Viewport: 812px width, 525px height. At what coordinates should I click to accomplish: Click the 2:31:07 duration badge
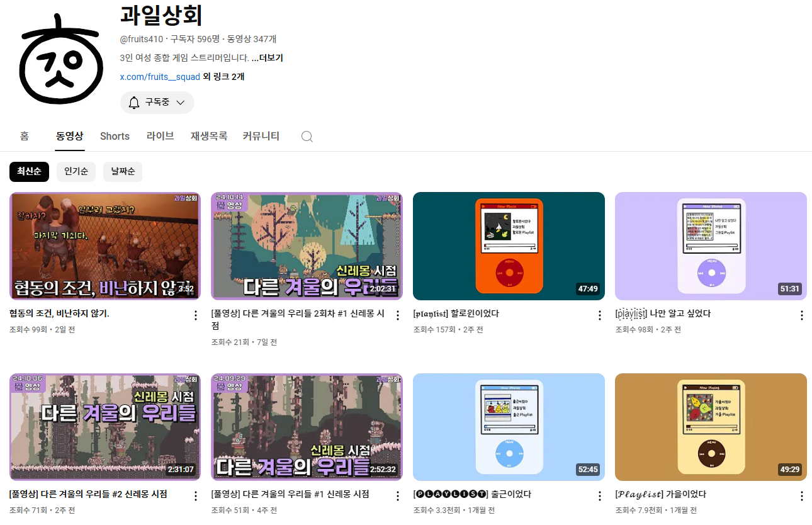[181, 470]
